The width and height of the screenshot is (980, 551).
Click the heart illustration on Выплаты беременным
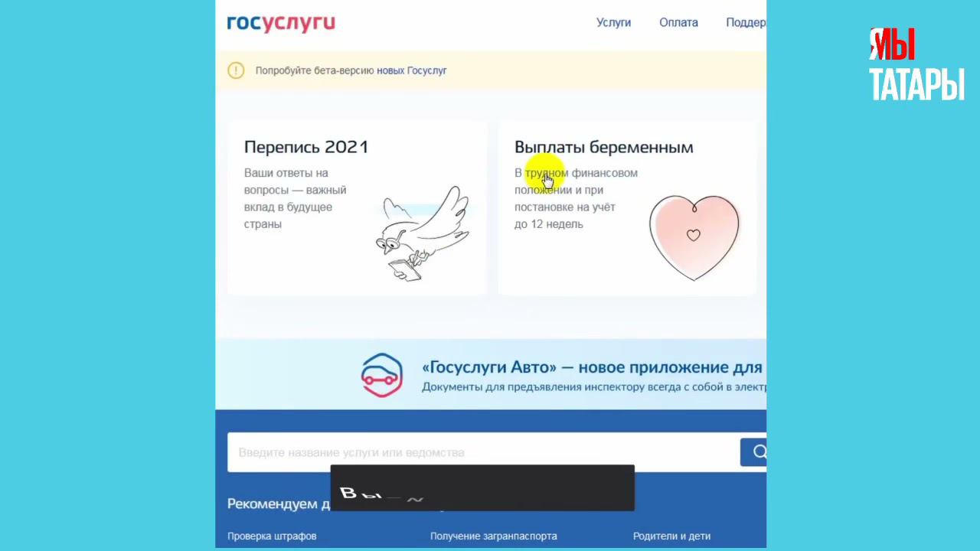click(694, 238)
